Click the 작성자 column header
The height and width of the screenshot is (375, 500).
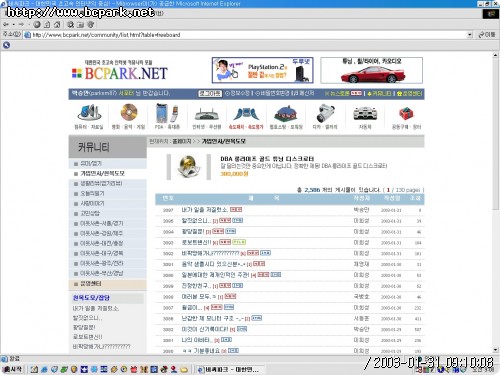tap(361, 198)
